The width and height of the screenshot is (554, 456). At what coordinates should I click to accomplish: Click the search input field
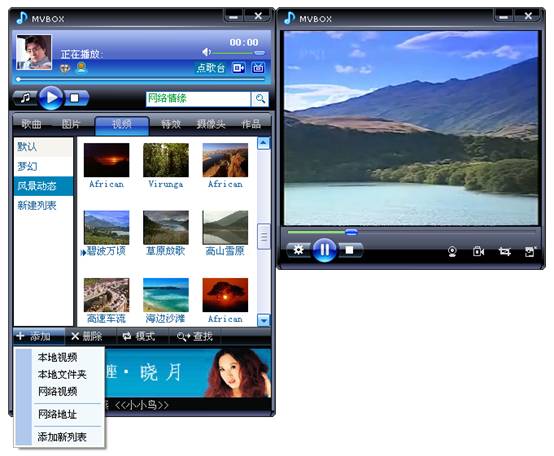[198, 99]
